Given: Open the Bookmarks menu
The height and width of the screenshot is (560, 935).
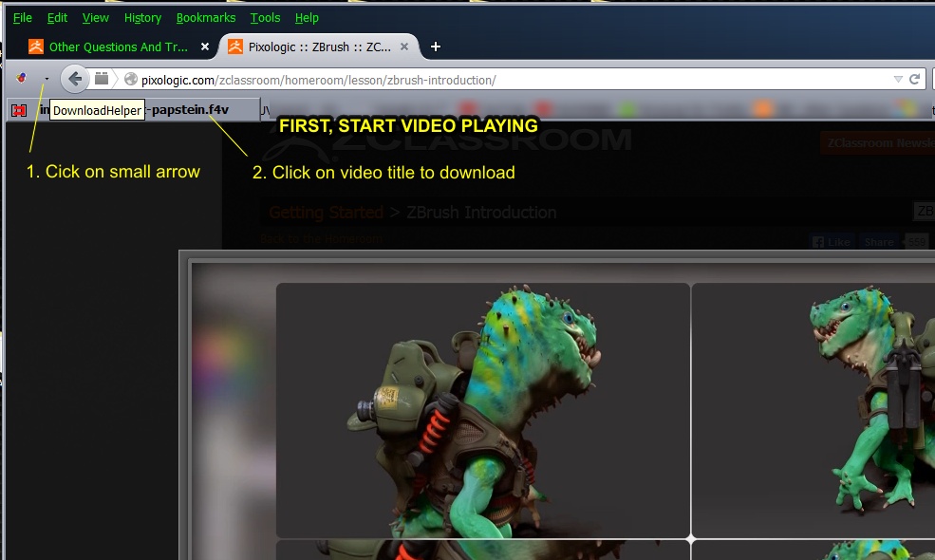Looking at the screenshot, I should pos(206,18).
